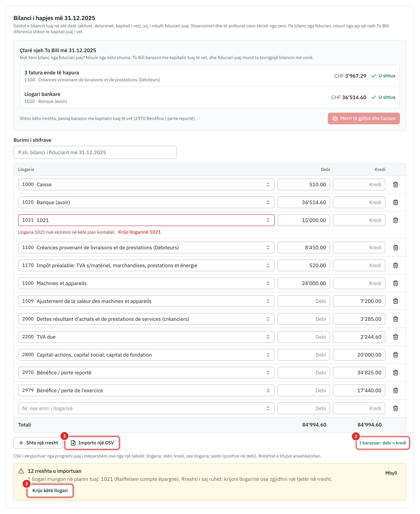This screenshot has width=420, height=514.
Task: Open the 1500 Machines et appareils dropdown
Action: coord(146,283)
